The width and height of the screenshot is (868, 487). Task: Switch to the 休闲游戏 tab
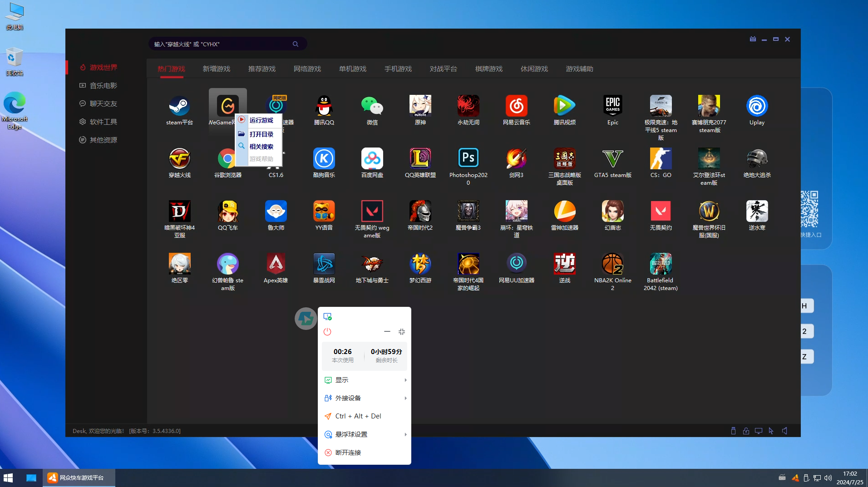534,69
